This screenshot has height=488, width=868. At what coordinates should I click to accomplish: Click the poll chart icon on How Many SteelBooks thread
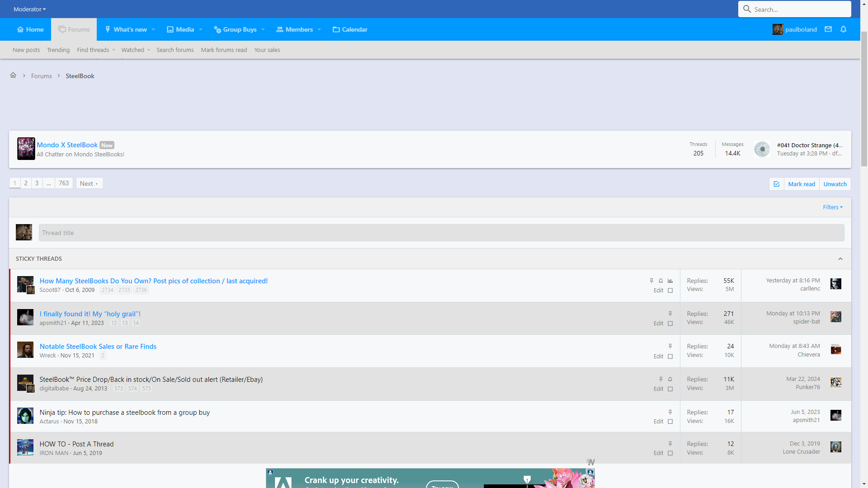click(x=670, y=281)
